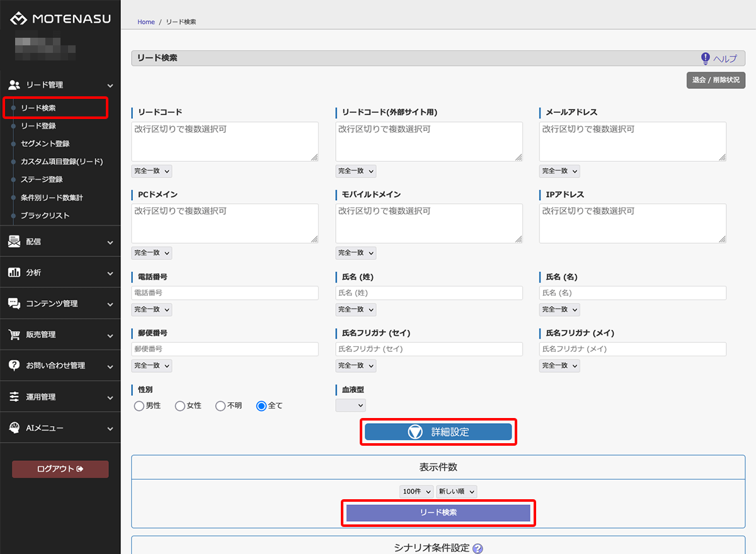The image size is (756, 554).
Task: Click the lead management people icon
Action: click(x=14, y=85)
